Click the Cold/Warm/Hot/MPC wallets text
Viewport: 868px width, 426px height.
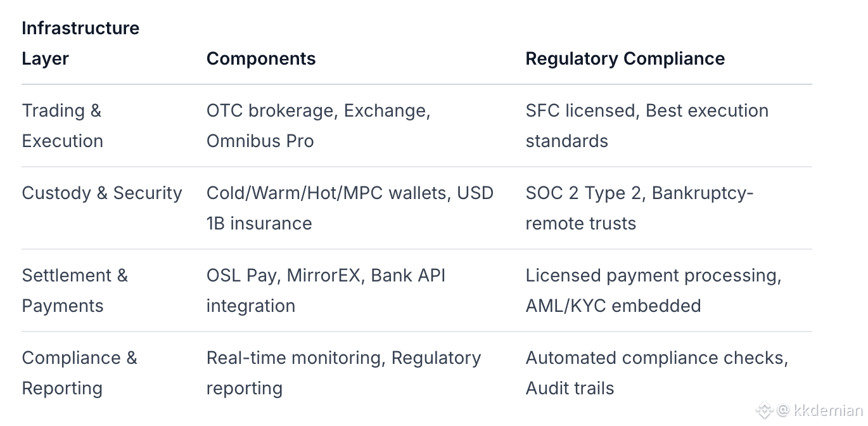[327, 193]
